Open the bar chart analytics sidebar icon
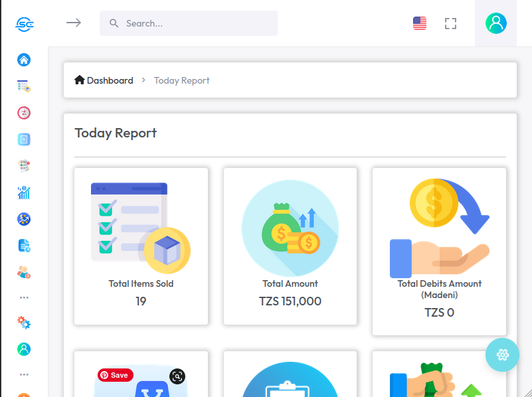 (x=24, y=193)
